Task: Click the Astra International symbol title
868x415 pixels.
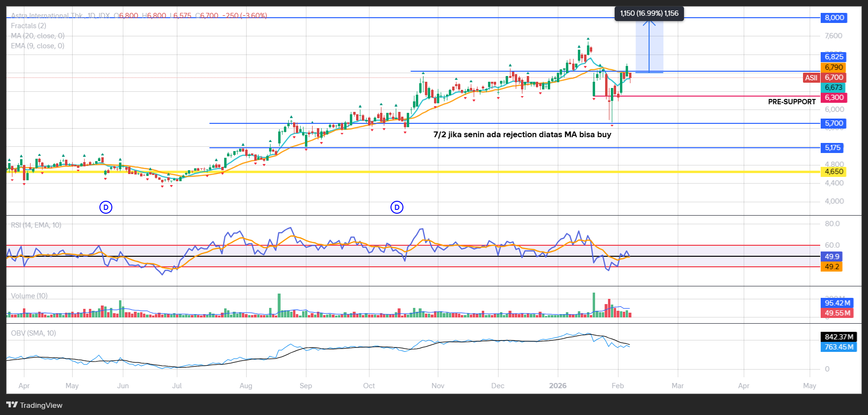Action: (x=47, y=16)
